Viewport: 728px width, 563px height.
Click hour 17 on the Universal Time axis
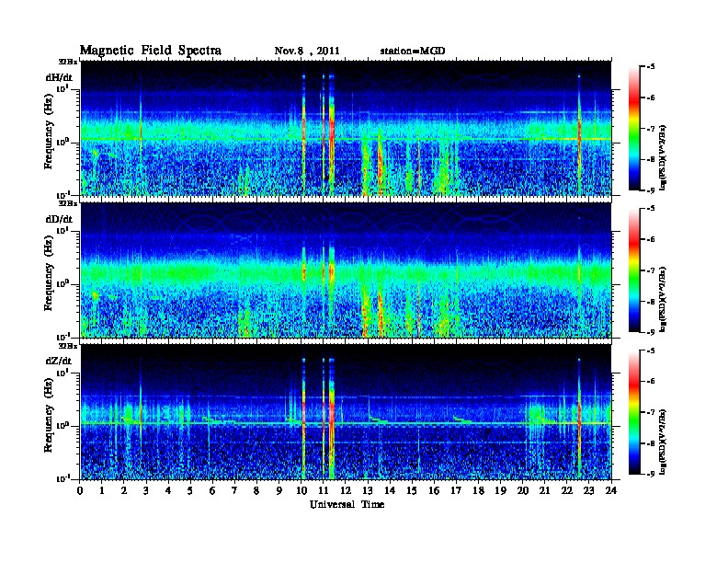[x=456, y=490]
